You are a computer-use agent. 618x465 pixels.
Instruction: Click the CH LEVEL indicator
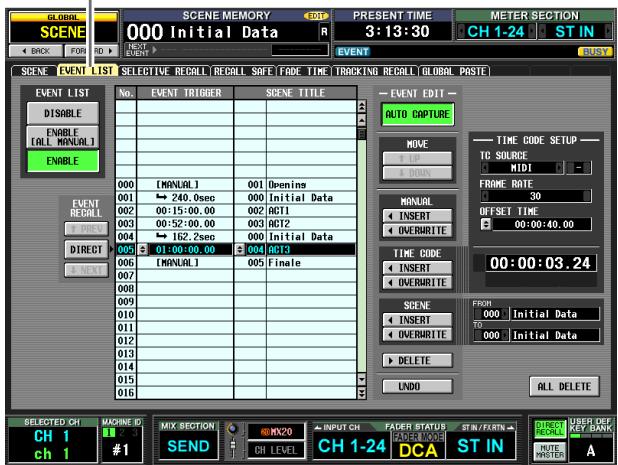(276, 450)
